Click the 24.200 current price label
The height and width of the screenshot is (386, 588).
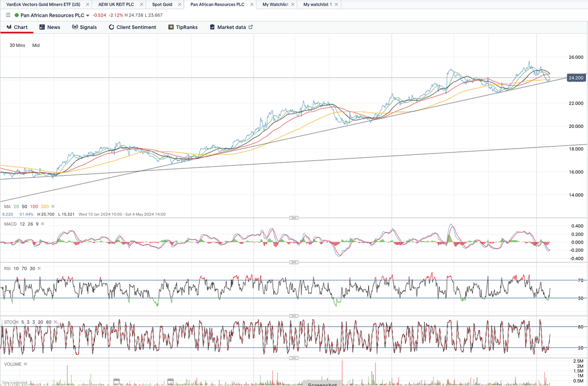(576, 78)
